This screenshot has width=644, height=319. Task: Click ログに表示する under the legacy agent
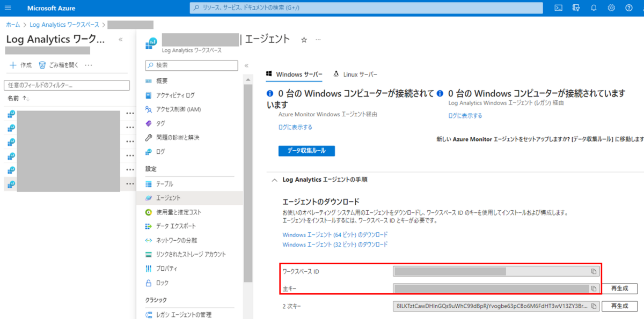[465, 116]
